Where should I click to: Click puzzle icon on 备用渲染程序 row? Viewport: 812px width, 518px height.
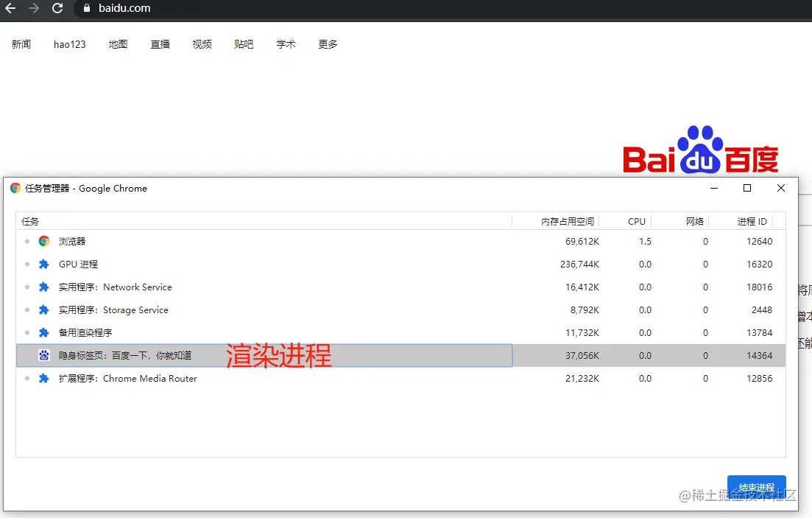[x=44, y=332]
